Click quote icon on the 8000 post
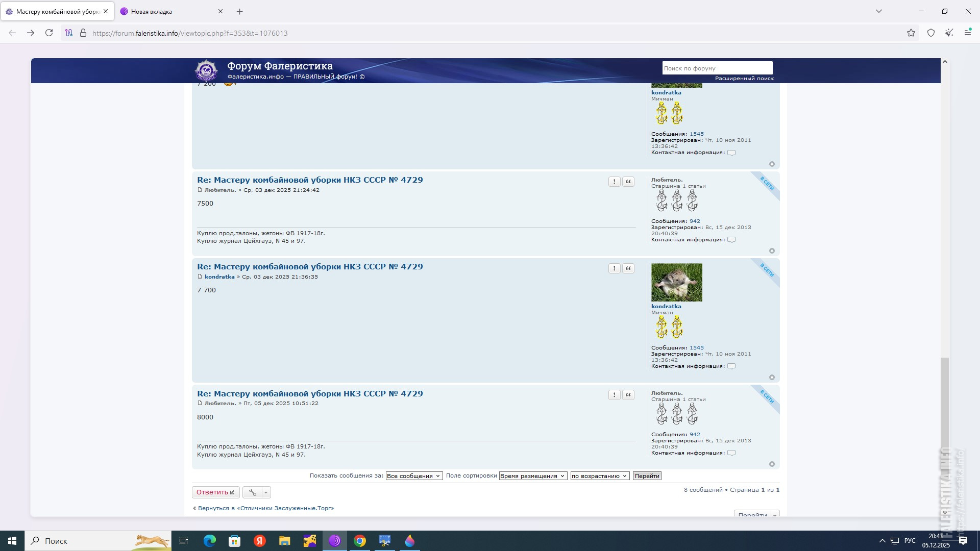This screenshot has width=980, height=551. [628, 395]
